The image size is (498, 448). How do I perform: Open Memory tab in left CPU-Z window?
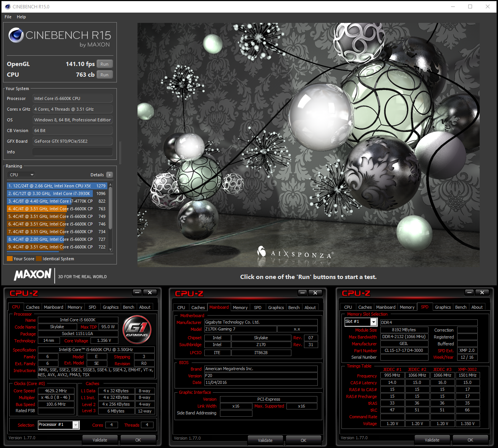point(75,307)
